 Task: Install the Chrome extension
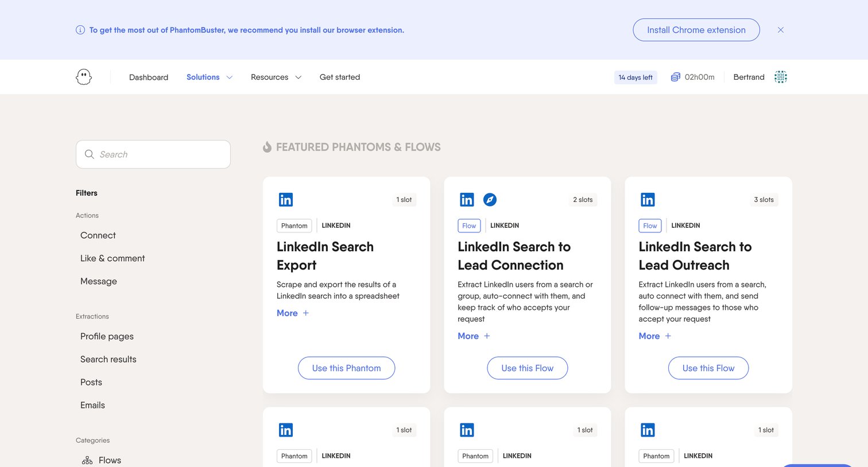[696, 30]
